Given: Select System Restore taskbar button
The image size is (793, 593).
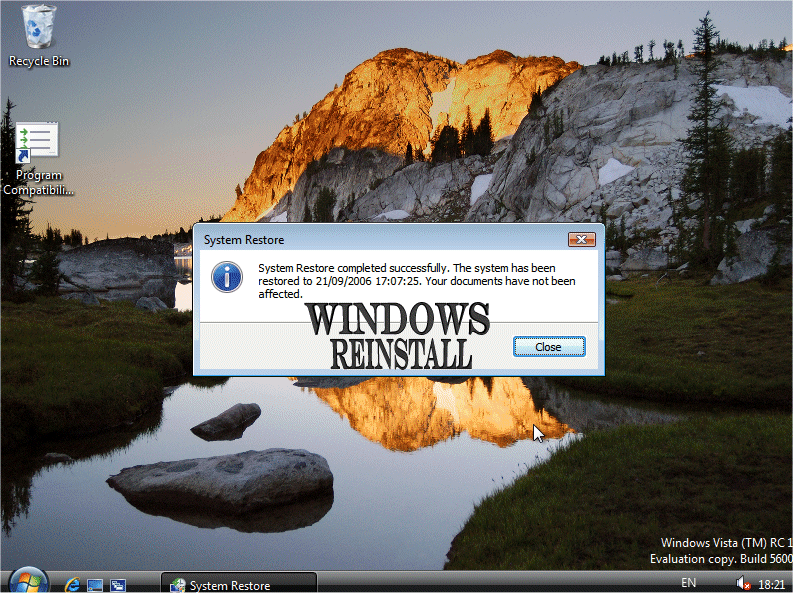Looking at the screenshot, I should point(240,584).
